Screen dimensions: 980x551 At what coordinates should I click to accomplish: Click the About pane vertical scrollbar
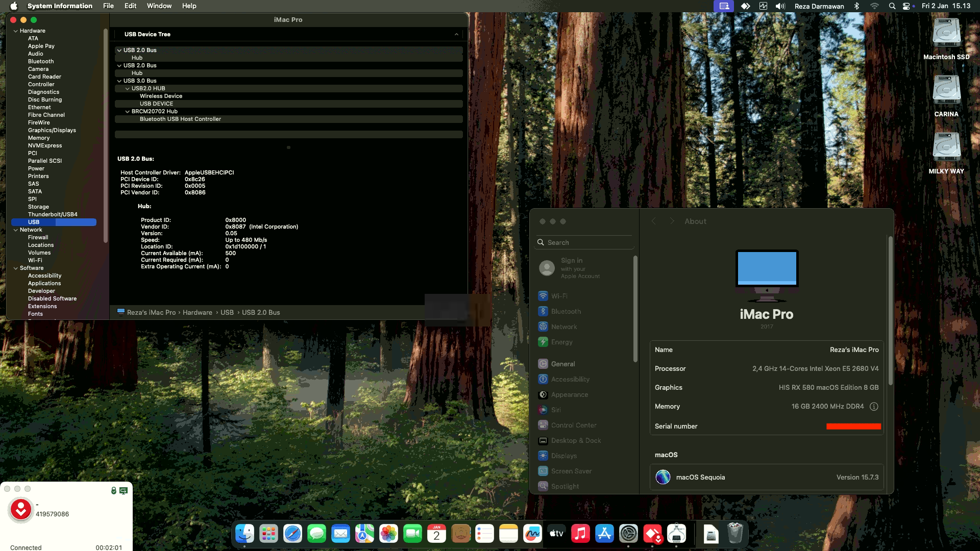891,310
